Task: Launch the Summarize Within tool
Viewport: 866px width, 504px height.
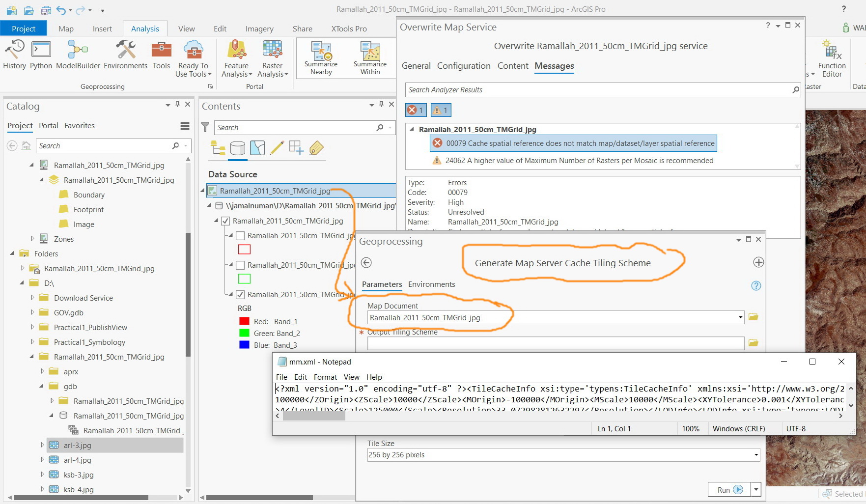Action: click(x=370, y=58)
